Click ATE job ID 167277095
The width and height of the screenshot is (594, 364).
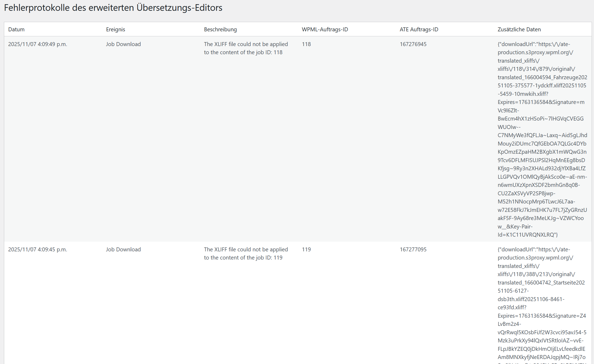coord(413,250)
